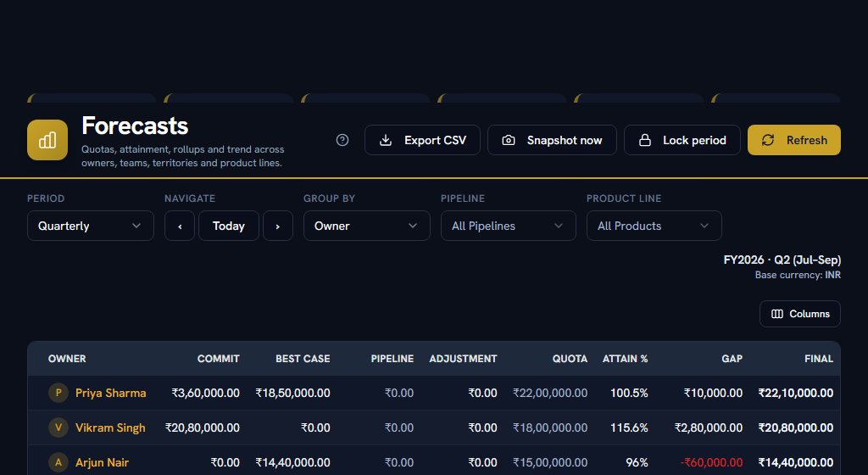The image size is (868, 475).
Task: Click the COMMIT column header
Action: pyautogui.click(x=218, y=359)
